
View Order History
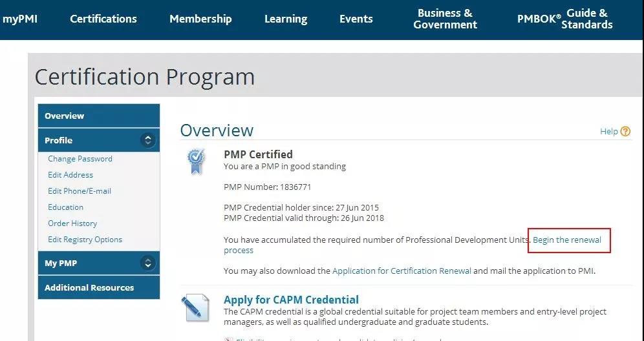coord(72,223)
